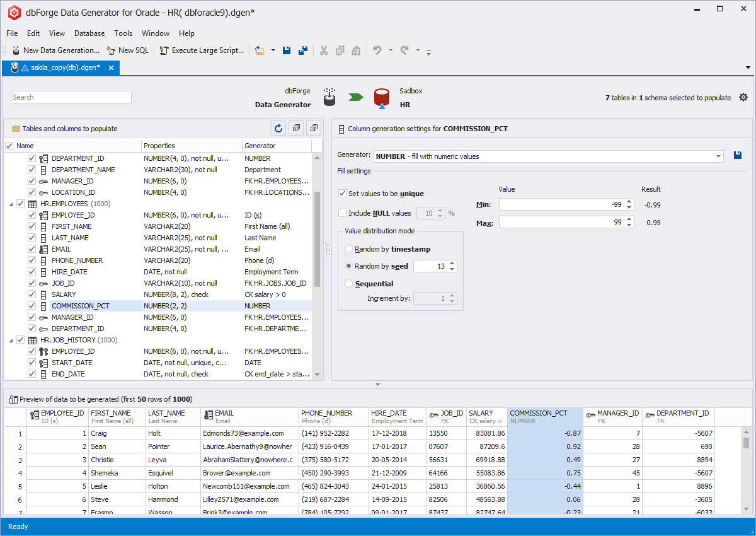Collapse the HR.JOB_HISTORY table node

coord(11,341)
